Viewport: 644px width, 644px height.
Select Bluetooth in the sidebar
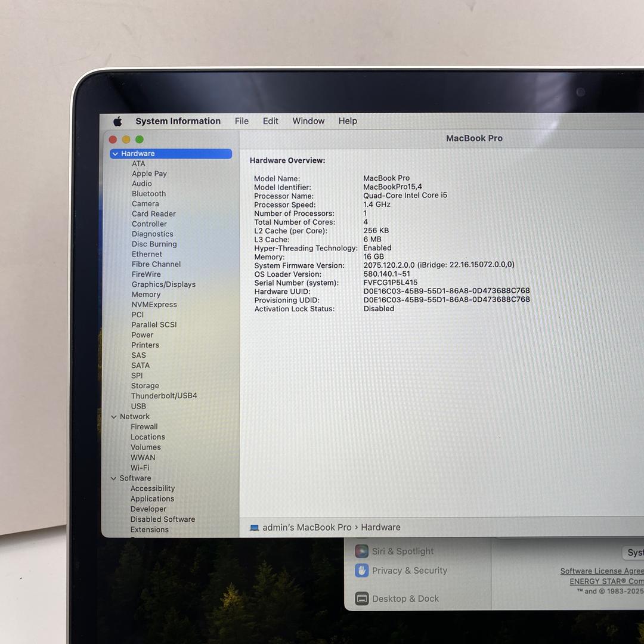tap(148, 193)
